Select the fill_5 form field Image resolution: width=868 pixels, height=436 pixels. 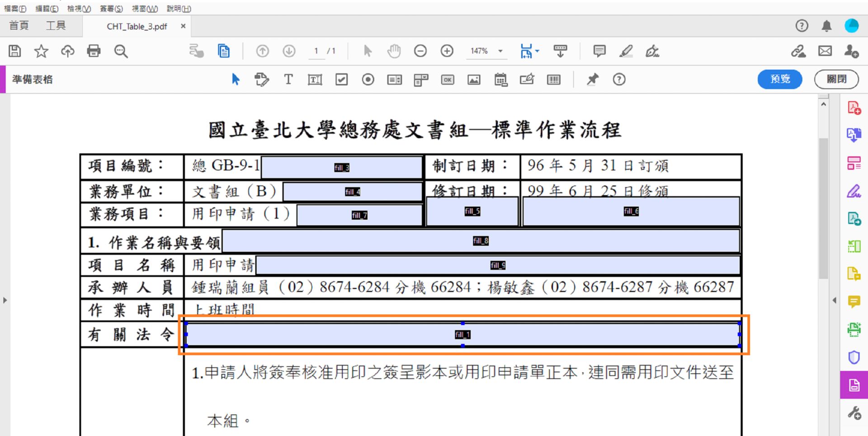click(x=472, y=211)
